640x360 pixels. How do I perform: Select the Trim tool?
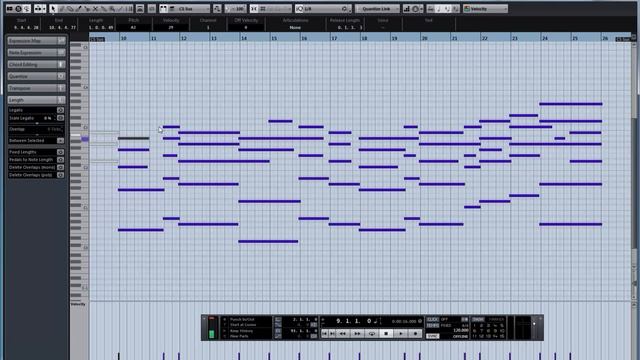tap(79, 9)
